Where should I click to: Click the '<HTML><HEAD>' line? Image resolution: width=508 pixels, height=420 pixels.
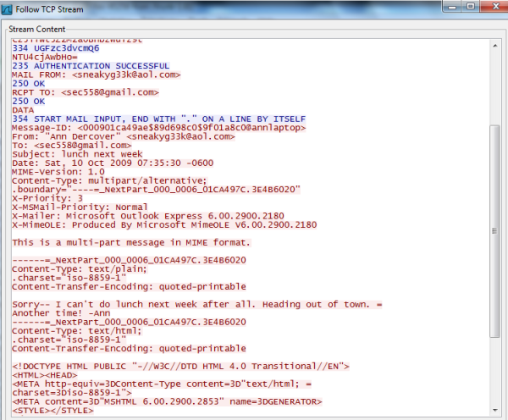[x=45, y=375]
